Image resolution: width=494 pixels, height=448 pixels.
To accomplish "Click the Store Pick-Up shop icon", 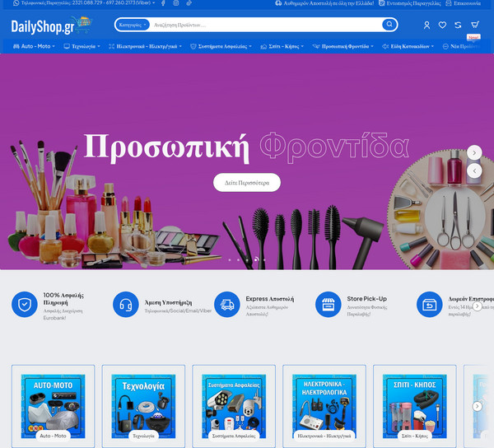I will point(329,305).
